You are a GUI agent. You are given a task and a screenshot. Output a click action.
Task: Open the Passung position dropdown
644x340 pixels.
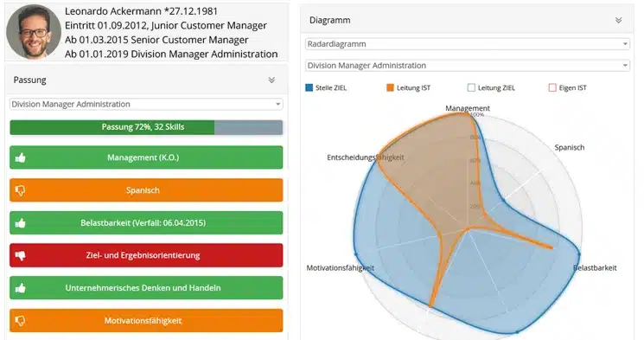(146, 104)
